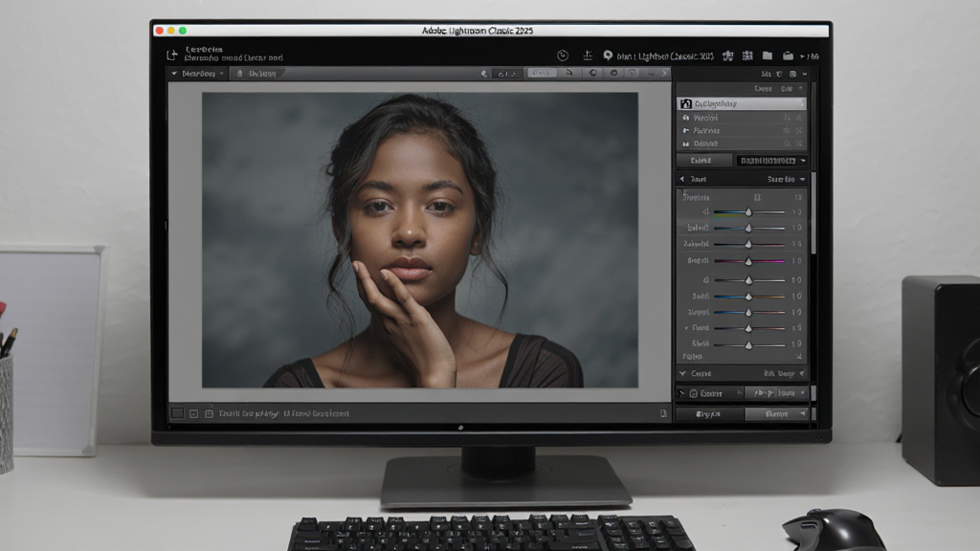Open the dropdown on the slider section header's right
980x551 pixels.
pos(803,179)
